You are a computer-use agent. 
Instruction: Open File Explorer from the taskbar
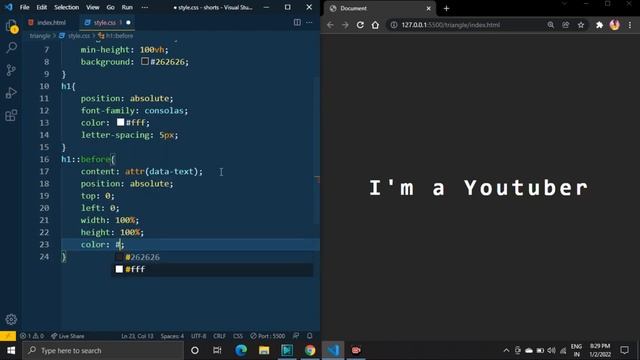click(264, 350)
